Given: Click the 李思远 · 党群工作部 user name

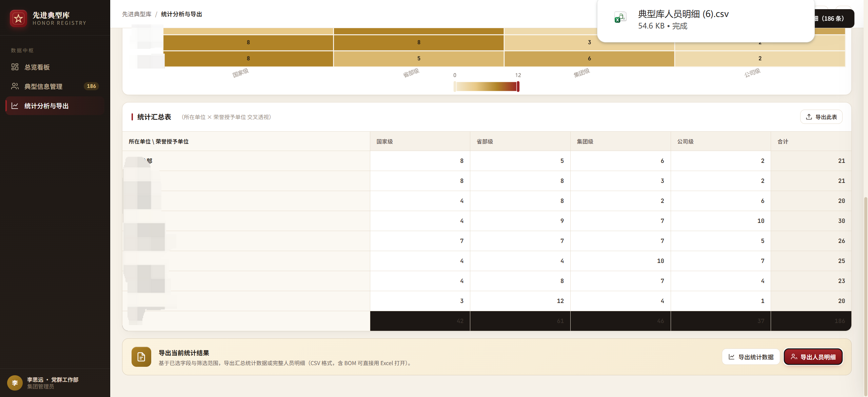Looking at the screenshot, I should pyautogui.click(x=53, y=380).
